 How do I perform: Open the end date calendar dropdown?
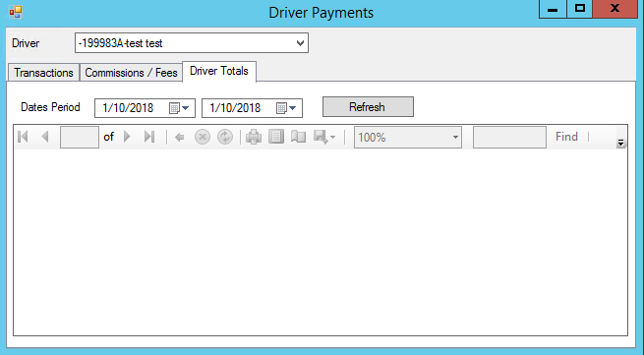pyautogui.click(x=287, y=108)
